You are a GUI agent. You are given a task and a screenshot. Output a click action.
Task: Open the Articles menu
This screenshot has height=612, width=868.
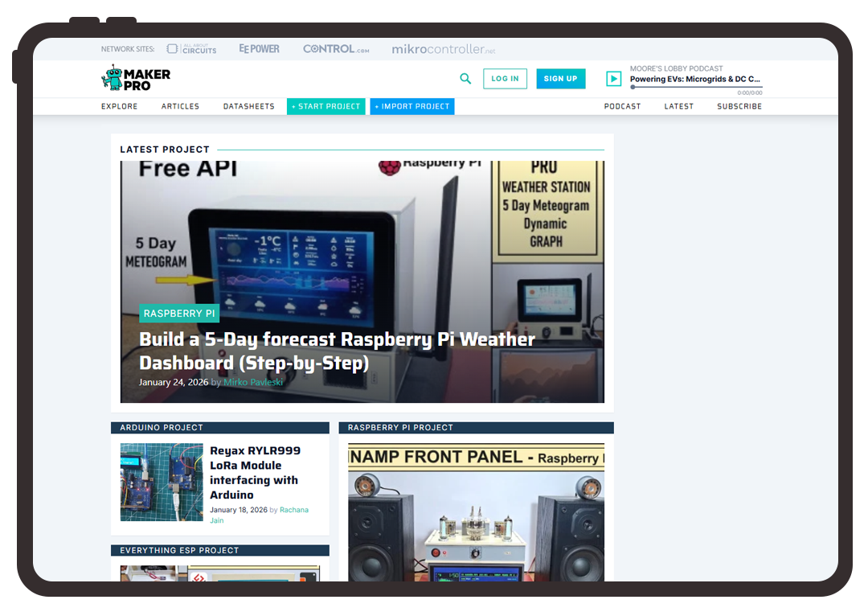(180, 106)
